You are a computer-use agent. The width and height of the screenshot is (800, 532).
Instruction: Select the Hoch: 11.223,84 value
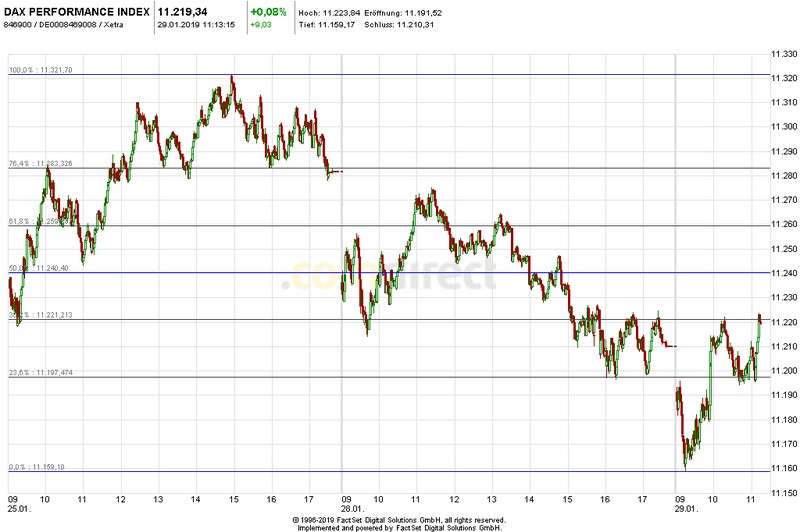coord(329,13)
